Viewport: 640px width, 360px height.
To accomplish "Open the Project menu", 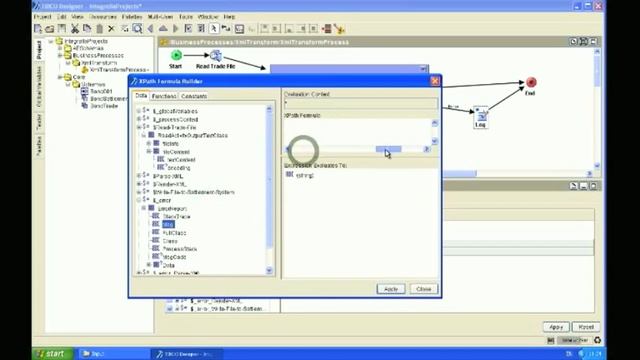I will (42, 17).
